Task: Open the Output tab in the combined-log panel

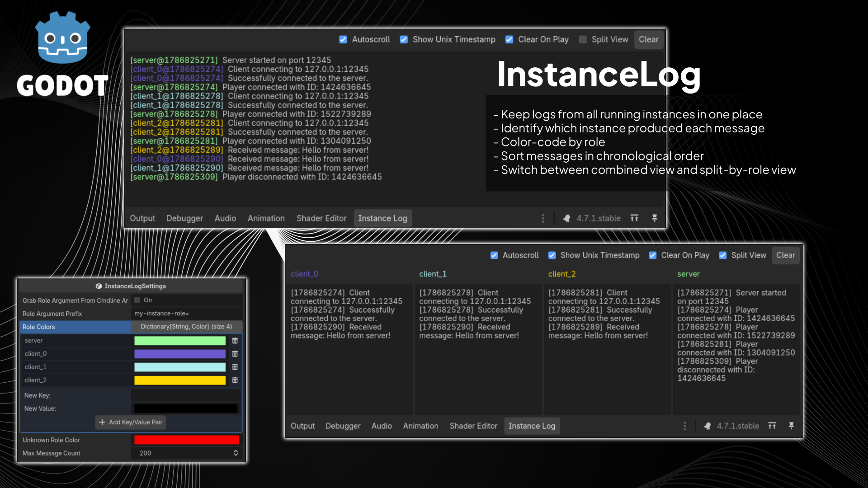Action: pos(142,218)
